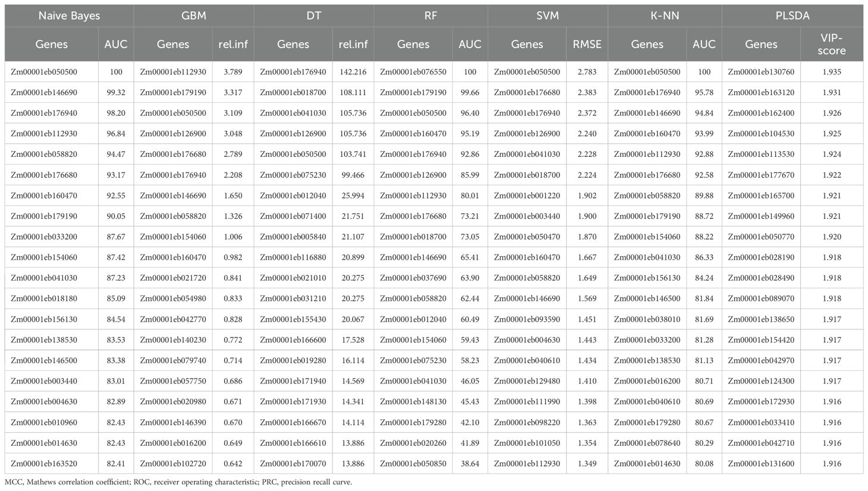Image resolution: width=868 pixels, height=491 pixels.
Task: Click the DT value 25.994
Action: point(353,196)
